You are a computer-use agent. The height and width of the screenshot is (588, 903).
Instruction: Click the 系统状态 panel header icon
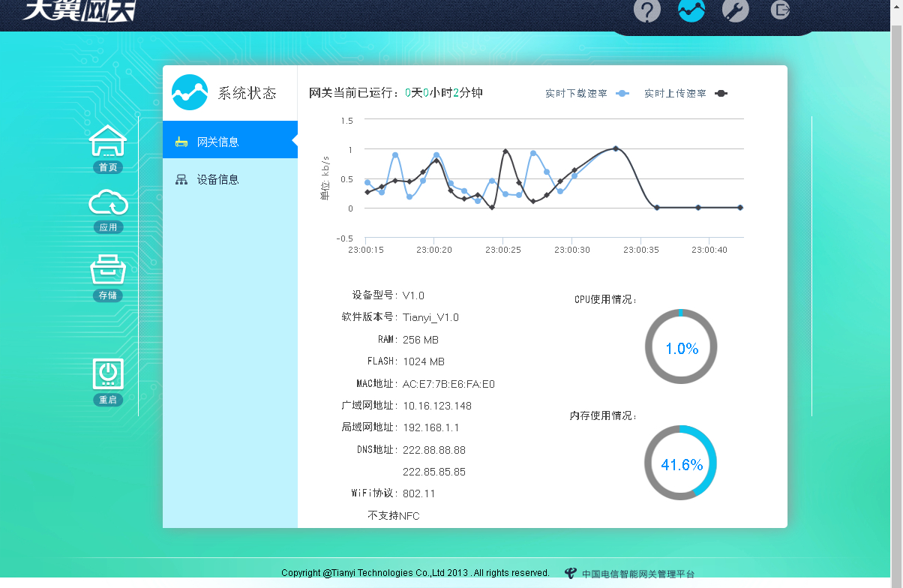coord(190,92)
